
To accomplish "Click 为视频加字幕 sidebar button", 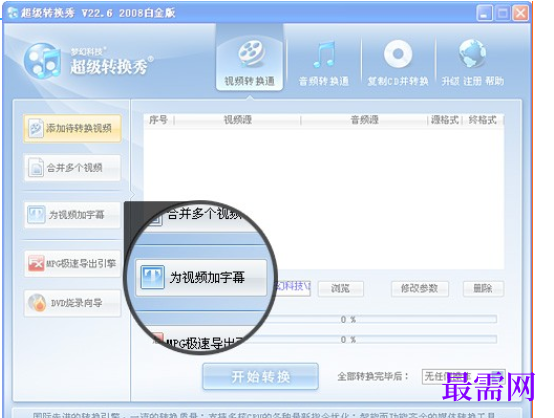I will click(x=73, y=214).
